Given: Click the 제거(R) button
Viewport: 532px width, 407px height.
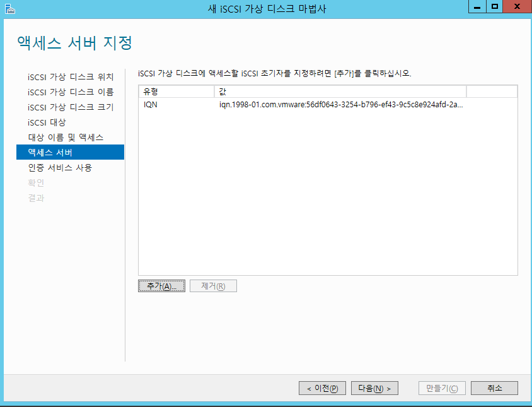Looking at the screenshot, I should coord(213,286).
